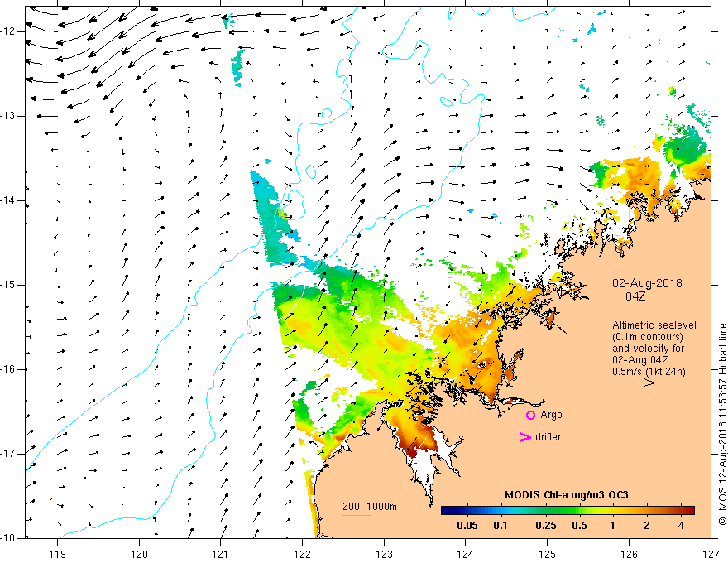Click the '(0.1m contours)' caption line

648,337
